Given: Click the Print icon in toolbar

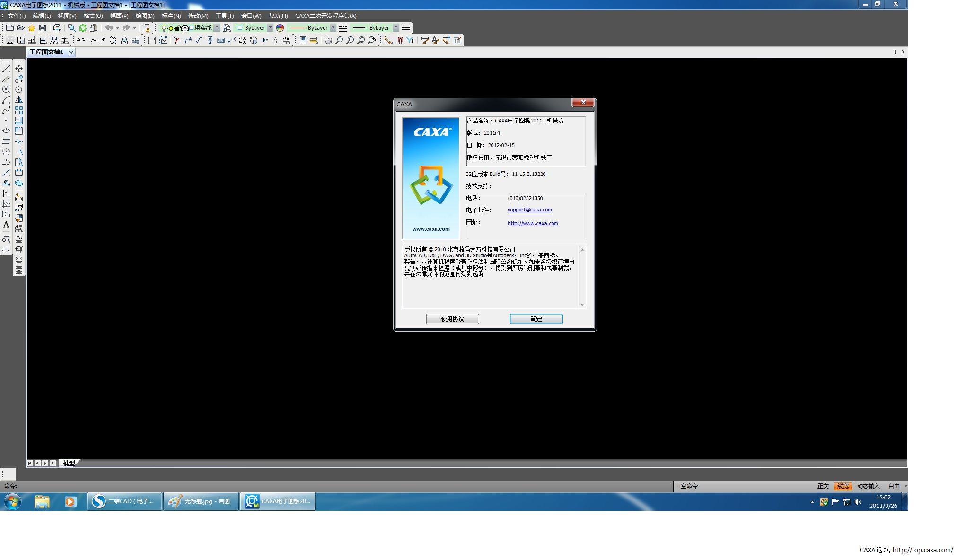Looking at the screenshot, I should (57, 28).
